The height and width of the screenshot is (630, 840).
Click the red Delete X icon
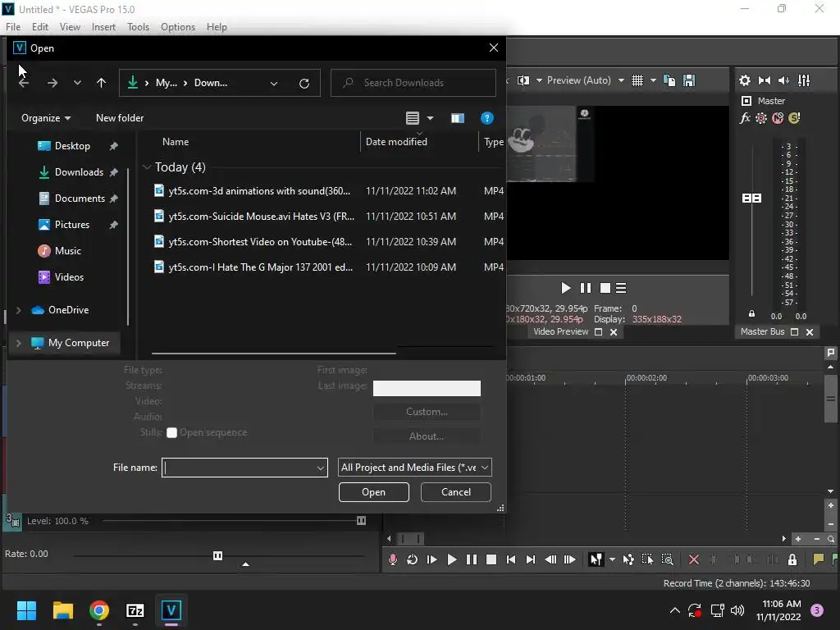tap(694, 559)
